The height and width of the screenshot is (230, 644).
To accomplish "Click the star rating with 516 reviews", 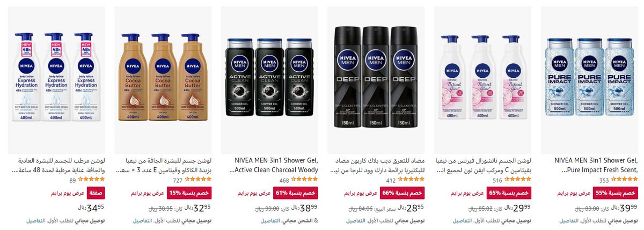I will 518,180.
